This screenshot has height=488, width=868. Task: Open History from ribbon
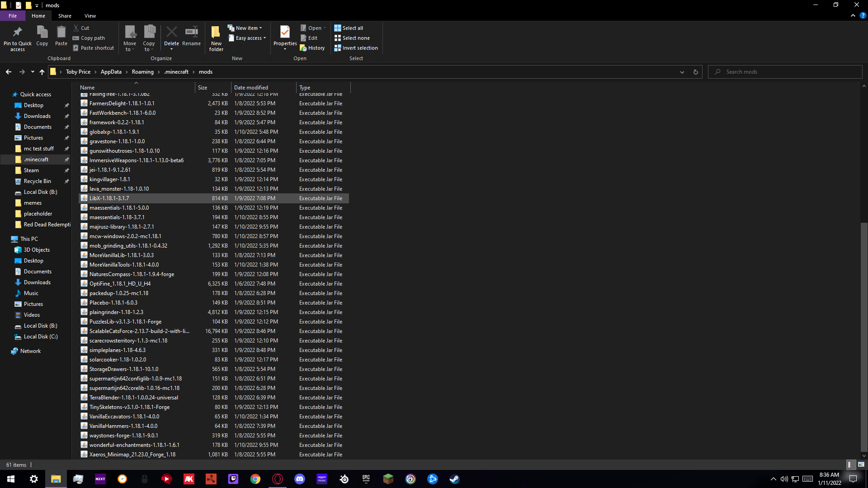(x=312, y=48)
